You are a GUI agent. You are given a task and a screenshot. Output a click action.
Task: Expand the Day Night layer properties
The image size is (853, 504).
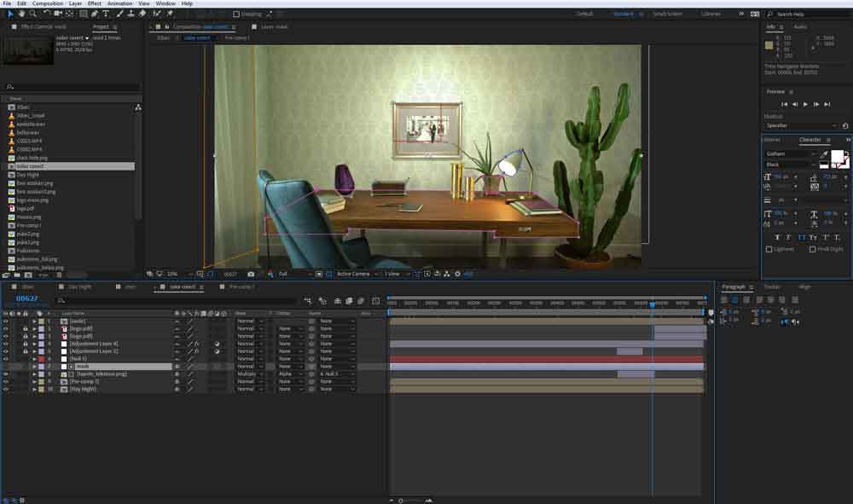(34, 389)
